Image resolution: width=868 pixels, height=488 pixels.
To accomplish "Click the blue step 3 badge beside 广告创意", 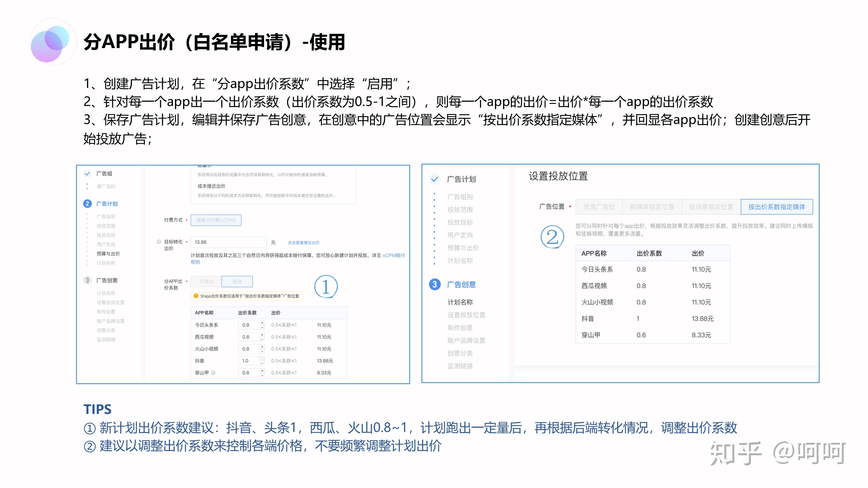I will pyautogui.click(x=435, y=285).
